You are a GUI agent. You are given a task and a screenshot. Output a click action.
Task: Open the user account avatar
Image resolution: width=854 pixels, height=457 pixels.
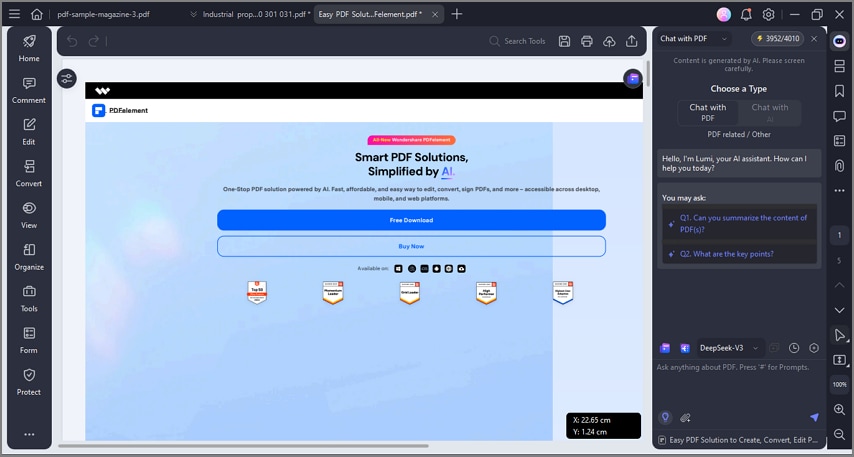point(724,15)
